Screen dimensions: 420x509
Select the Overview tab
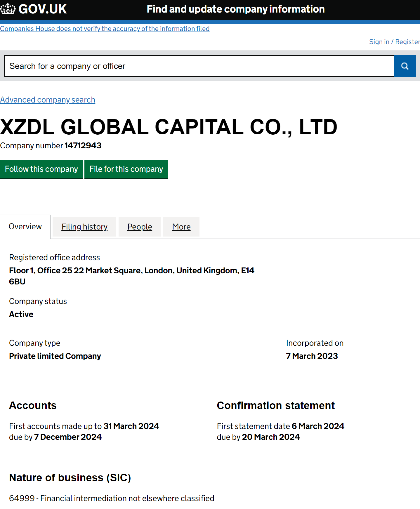point(25,227)
